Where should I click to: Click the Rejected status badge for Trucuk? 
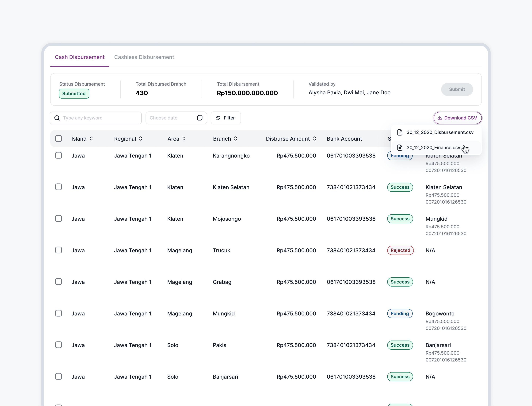point(400,250)
